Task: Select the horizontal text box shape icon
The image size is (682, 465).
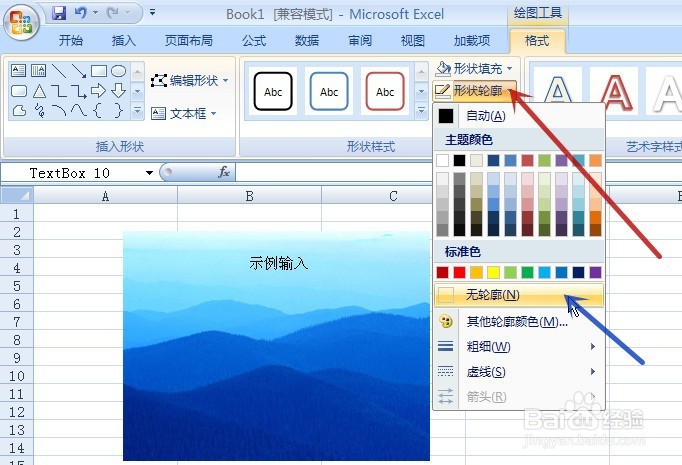Action: pos(18,70)
